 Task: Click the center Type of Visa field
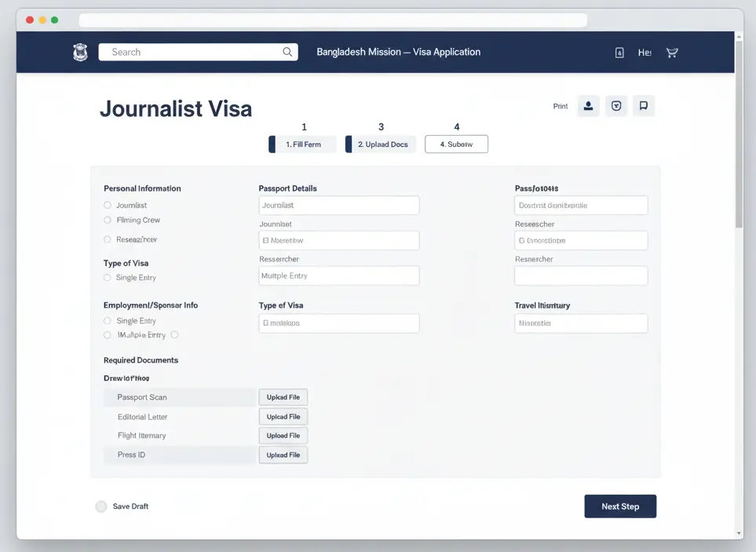pos(339,323)
